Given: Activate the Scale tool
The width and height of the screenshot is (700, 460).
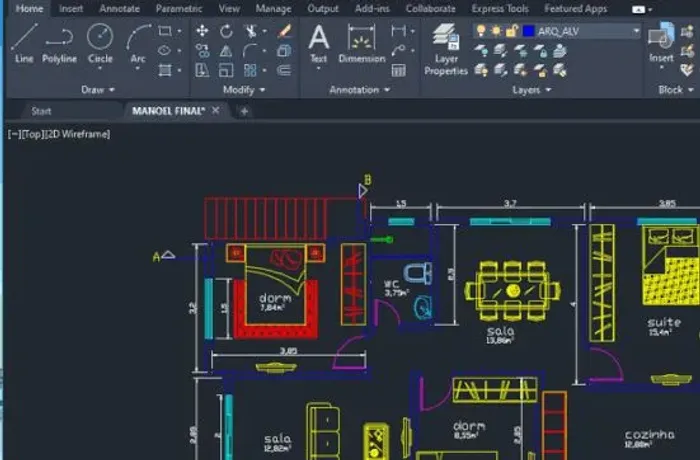Looking at the screenshot, I should tap(226, 70).
